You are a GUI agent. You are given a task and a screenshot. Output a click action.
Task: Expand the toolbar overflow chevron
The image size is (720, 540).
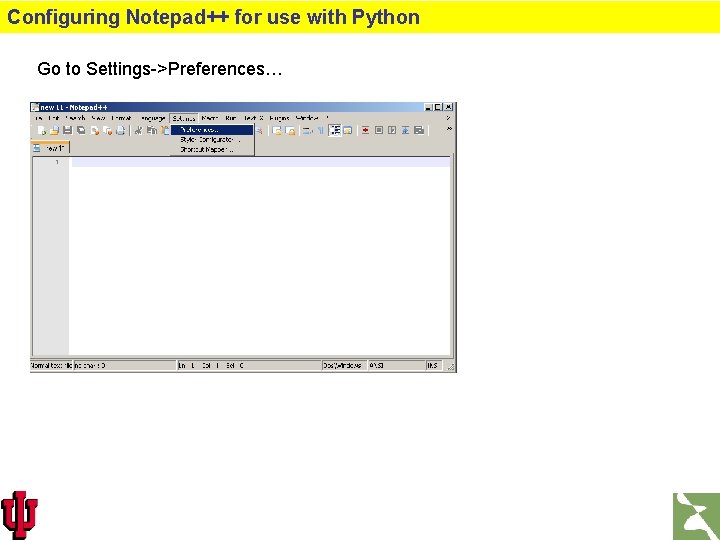(449, 129)
